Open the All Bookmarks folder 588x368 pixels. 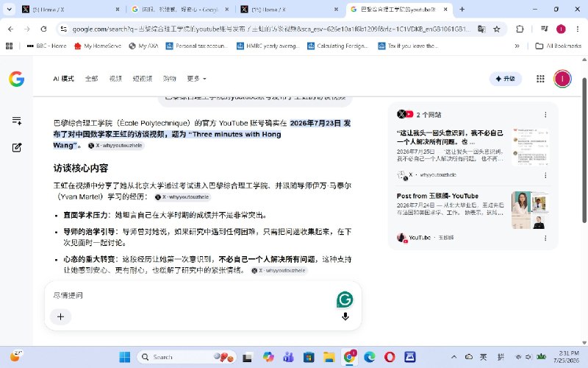pos(559,46)
